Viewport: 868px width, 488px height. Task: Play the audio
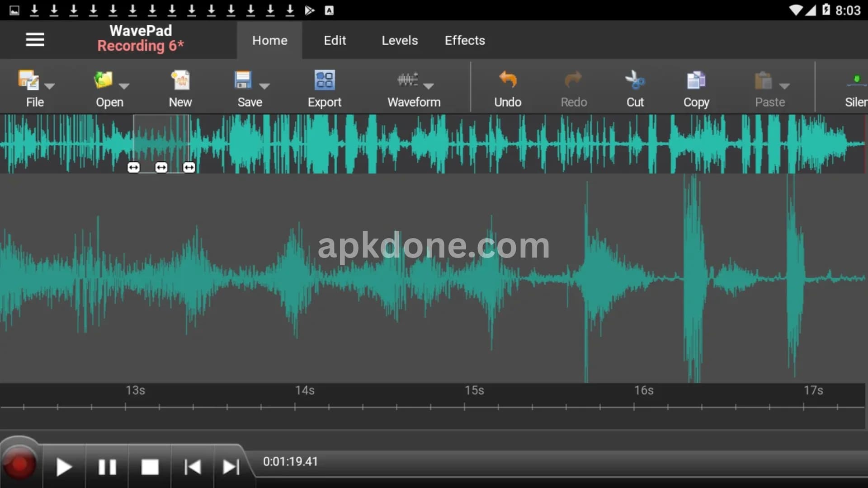[64, 467]
